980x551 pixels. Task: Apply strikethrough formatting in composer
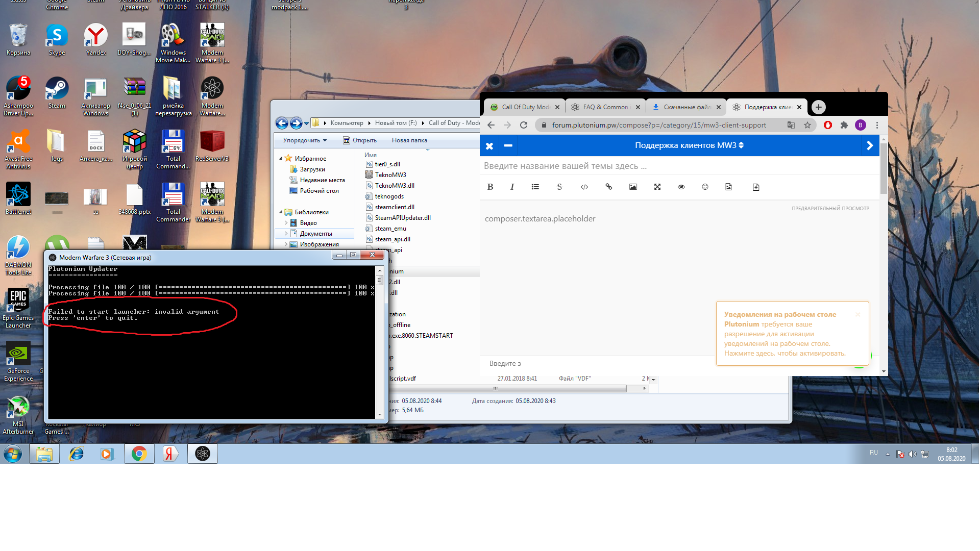coord(559,187)
